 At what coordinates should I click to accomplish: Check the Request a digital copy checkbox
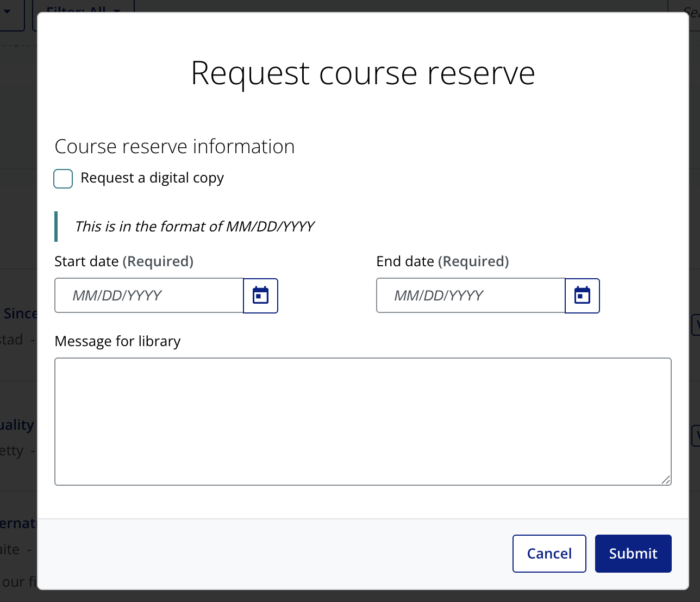tap(63, 179)
